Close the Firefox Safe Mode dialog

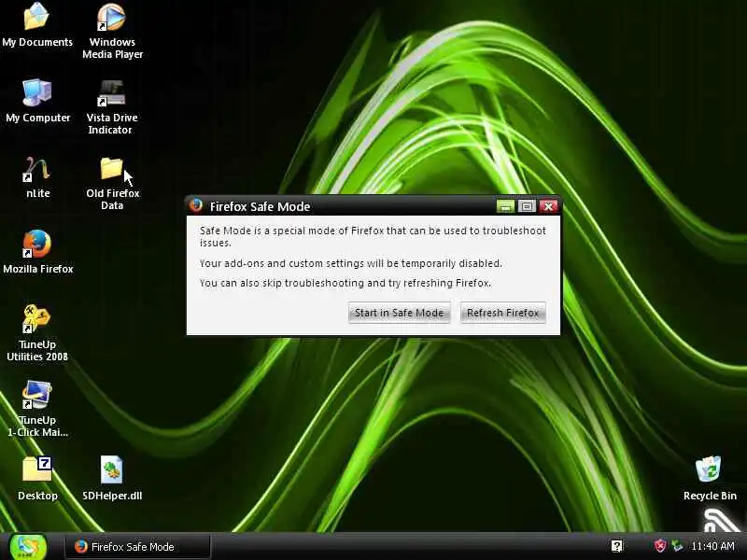(x=548, y=206)
